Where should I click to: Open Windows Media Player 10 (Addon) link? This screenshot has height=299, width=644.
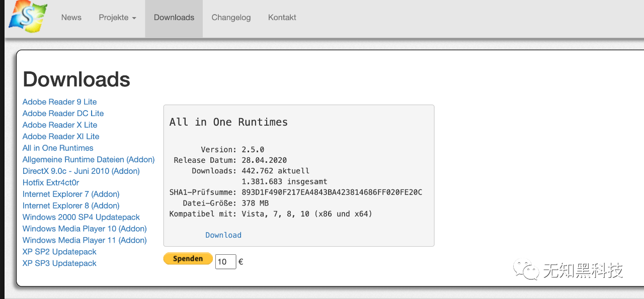tap(85, 229)
